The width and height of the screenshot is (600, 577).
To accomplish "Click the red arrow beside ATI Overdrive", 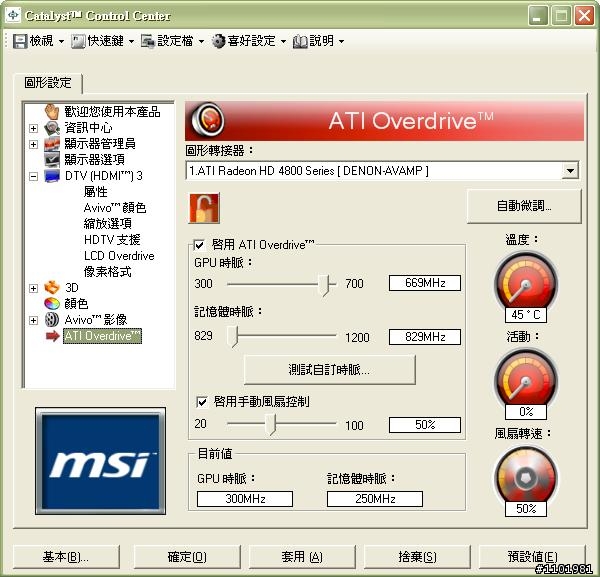I will [x=52, y=336].
